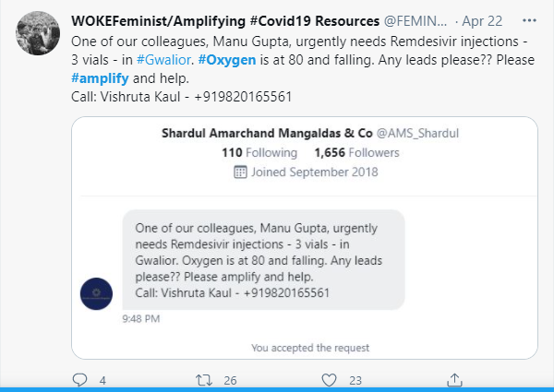Click the dark circular DM sender avatar
The width and height of the screenshot is (554, 392).
tap(96, 293)
